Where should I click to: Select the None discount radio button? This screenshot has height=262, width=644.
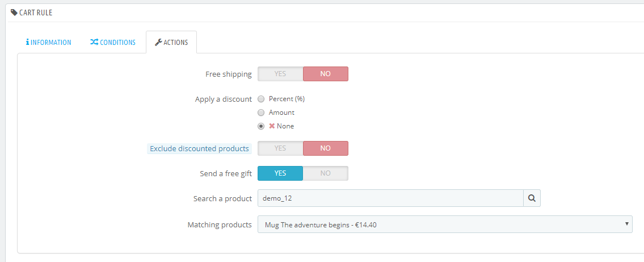click(x=262, y=126)
